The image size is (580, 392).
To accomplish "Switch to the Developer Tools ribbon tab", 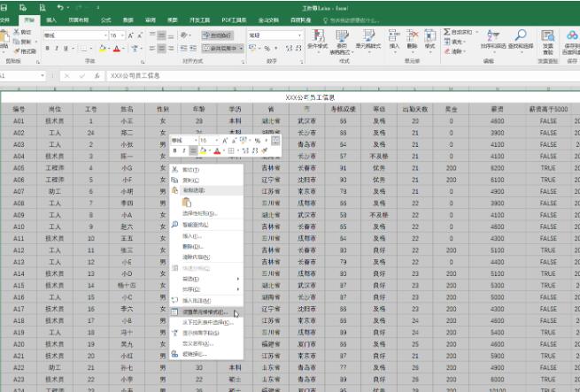I will (x=200, y=20).
